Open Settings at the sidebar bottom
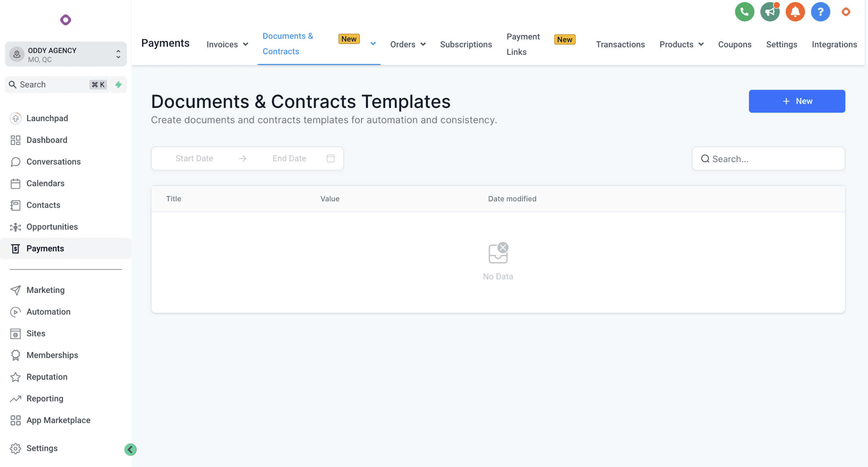Viewport: 868px width, 467px height. coord(42,448)
